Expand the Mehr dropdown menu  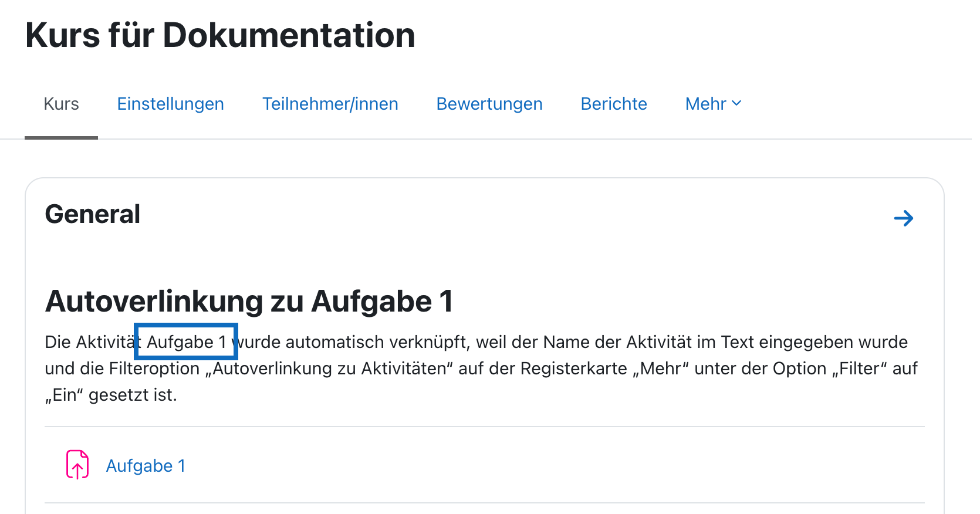tap(713, 104)
